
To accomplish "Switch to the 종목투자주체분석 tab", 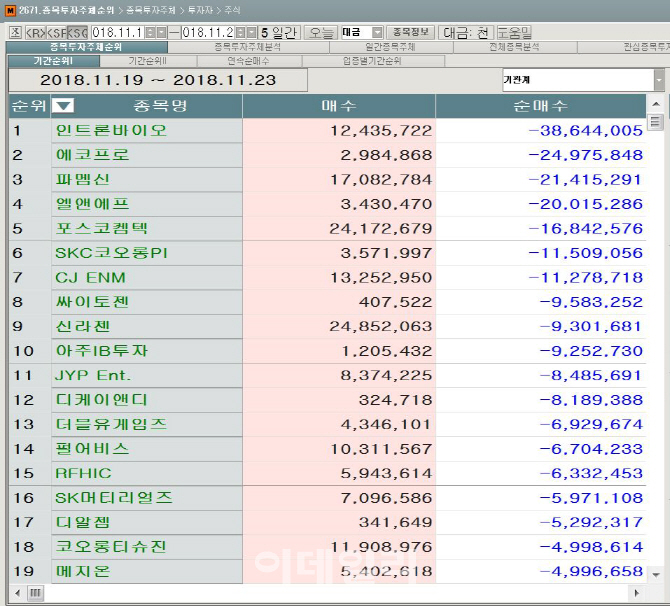I will point(247,47).
